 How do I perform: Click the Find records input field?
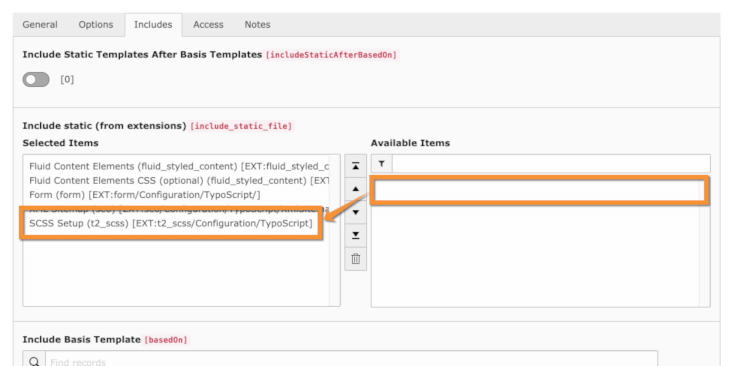pyautogui.click(x=351, y=361)
